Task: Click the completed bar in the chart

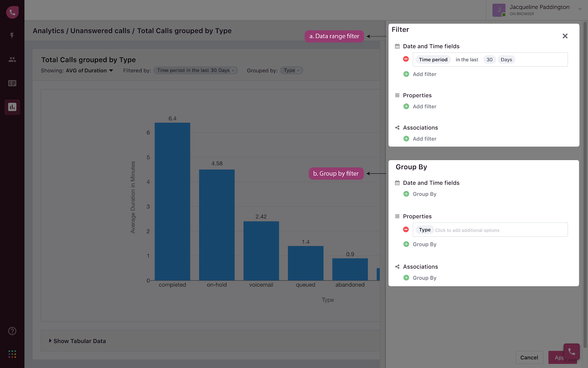Action: point(172,201)
